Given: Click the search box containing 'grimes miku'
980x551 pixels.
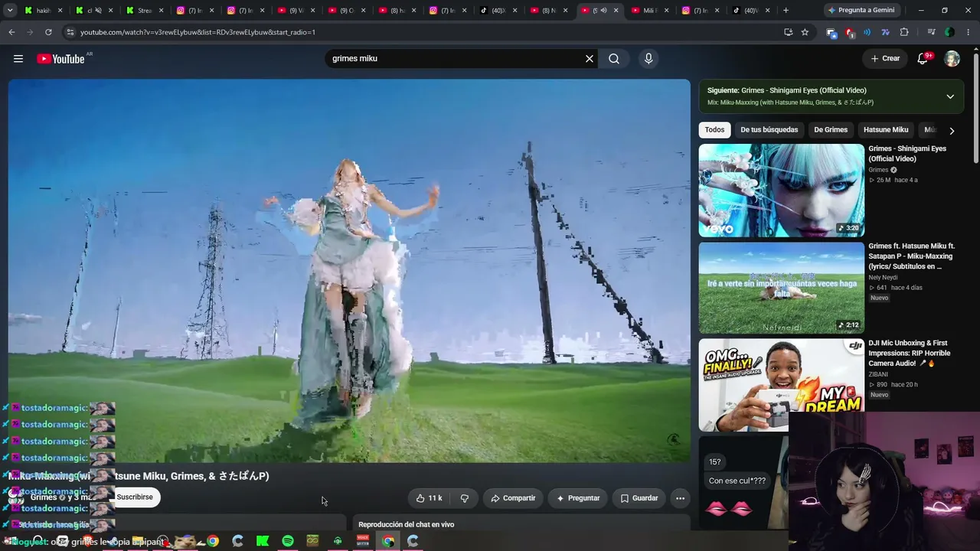Looking at the screenshot, I should [x=459, y=59].
